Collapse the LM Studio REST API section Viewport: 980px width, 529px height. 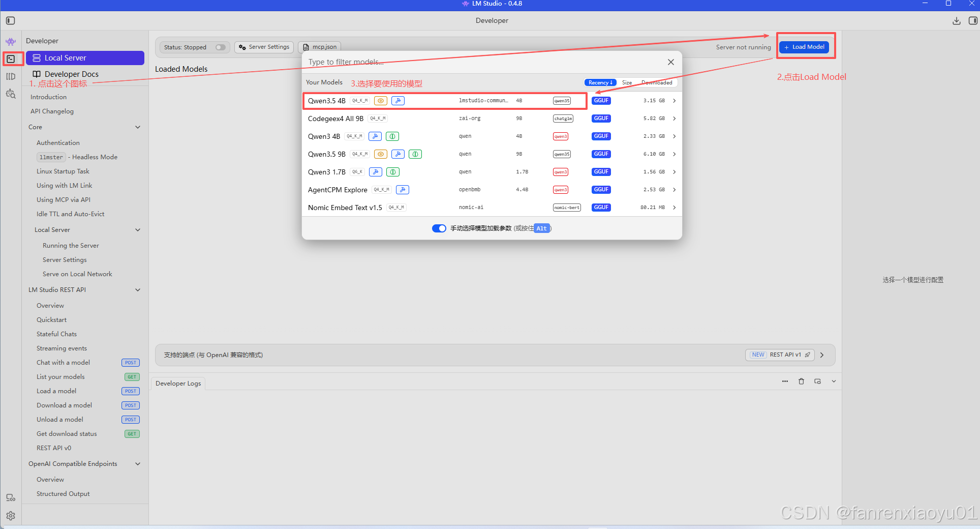click(x=138, y=290)
